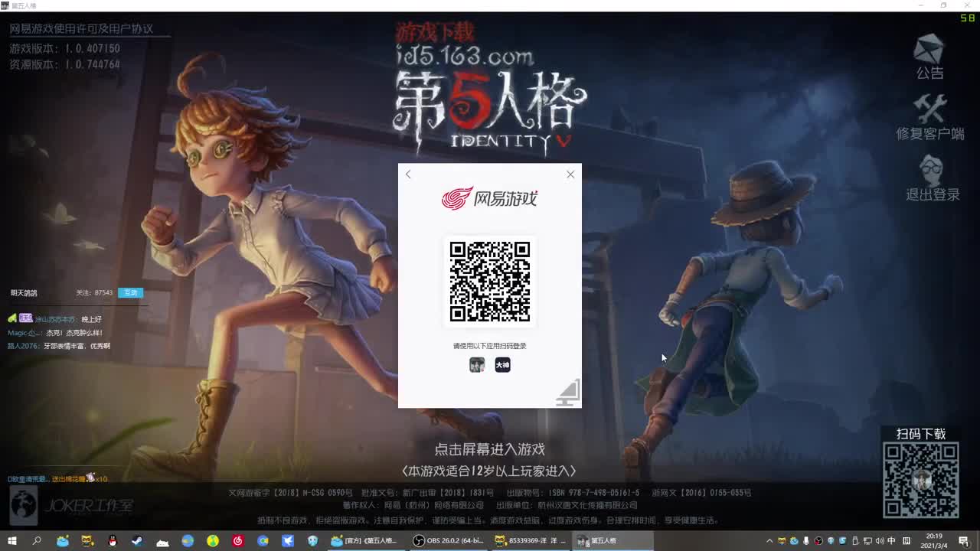980x551 pixels.
Task: Open the OBS icon in system tray
Action: pyautogui.click(x=818, y=541)
